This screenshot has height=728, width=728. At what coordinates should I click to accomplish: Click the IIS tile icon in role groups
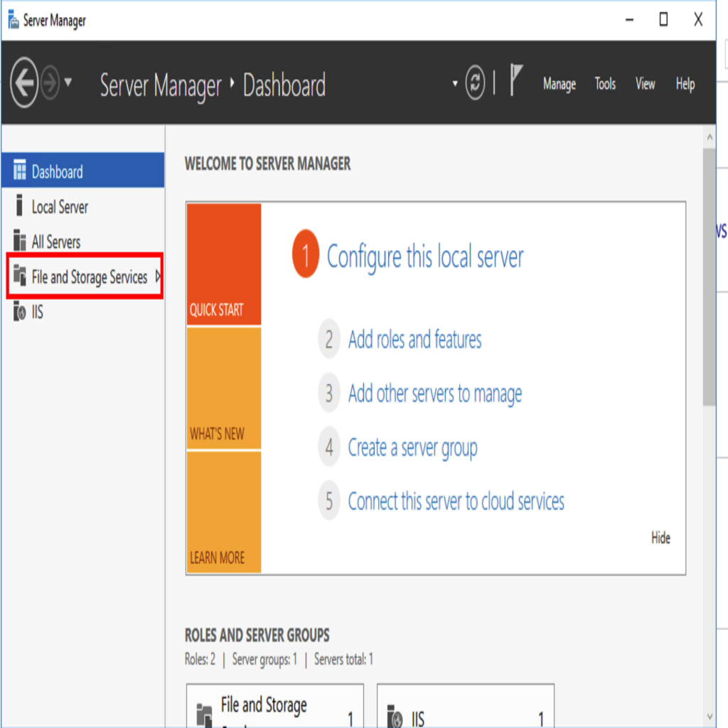coord(395,717)
